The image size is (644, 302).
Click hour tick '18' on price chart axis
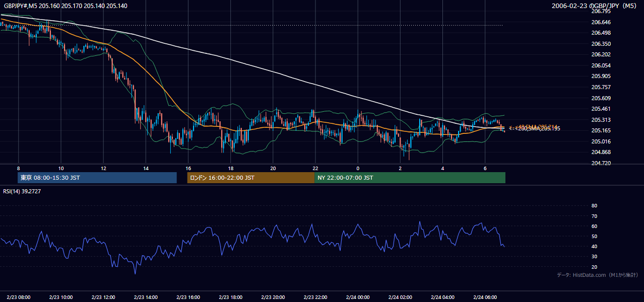(230, 168)
